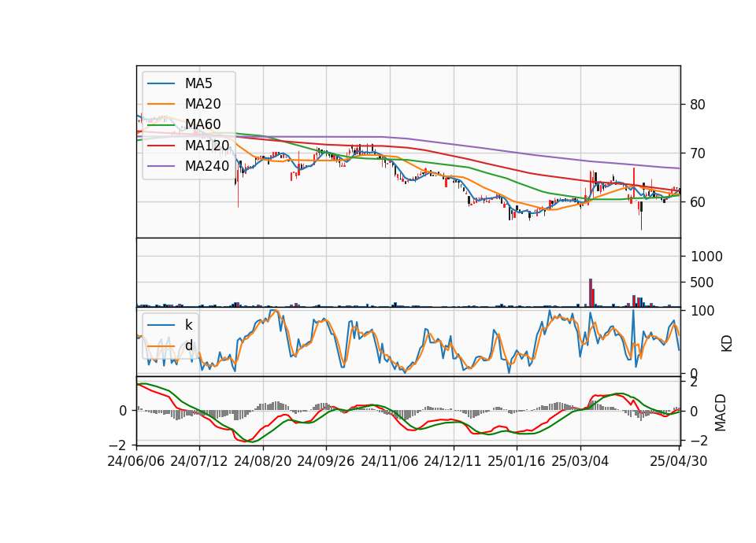Viewport: 756px width, 543px height.
Task: Click the 25/01/16 date axis label
Action: (x=517, y=461)
